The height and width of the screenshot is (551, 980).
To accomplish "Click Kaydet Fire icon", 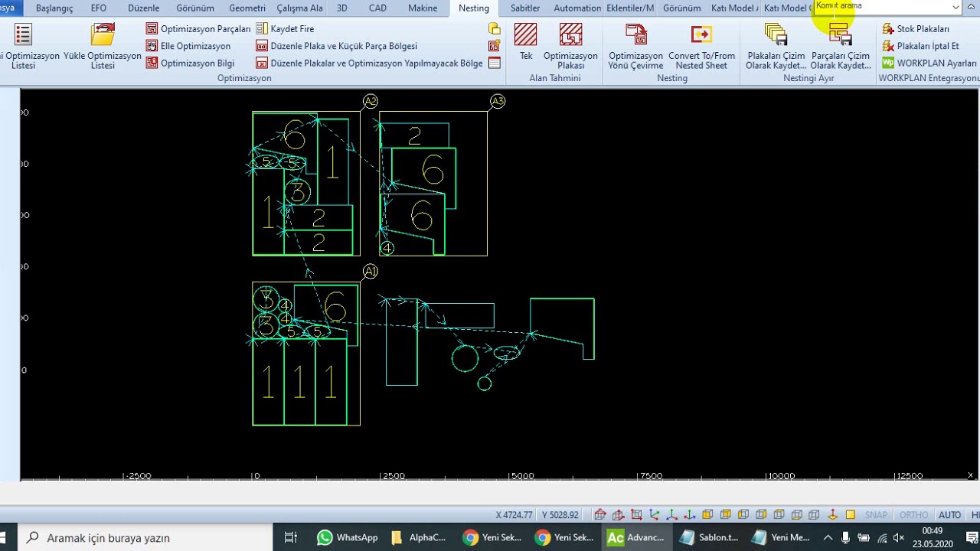I will [262, 28].
